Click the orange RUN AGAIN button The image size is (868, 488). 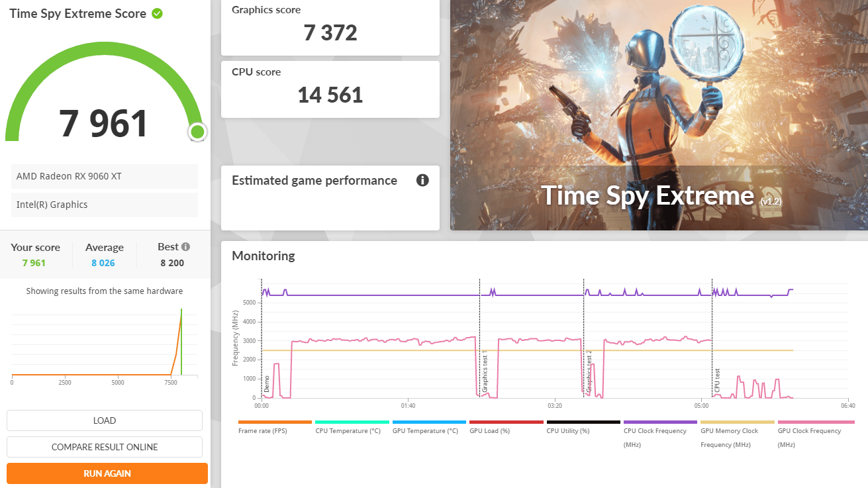click(x=107, y=473)
